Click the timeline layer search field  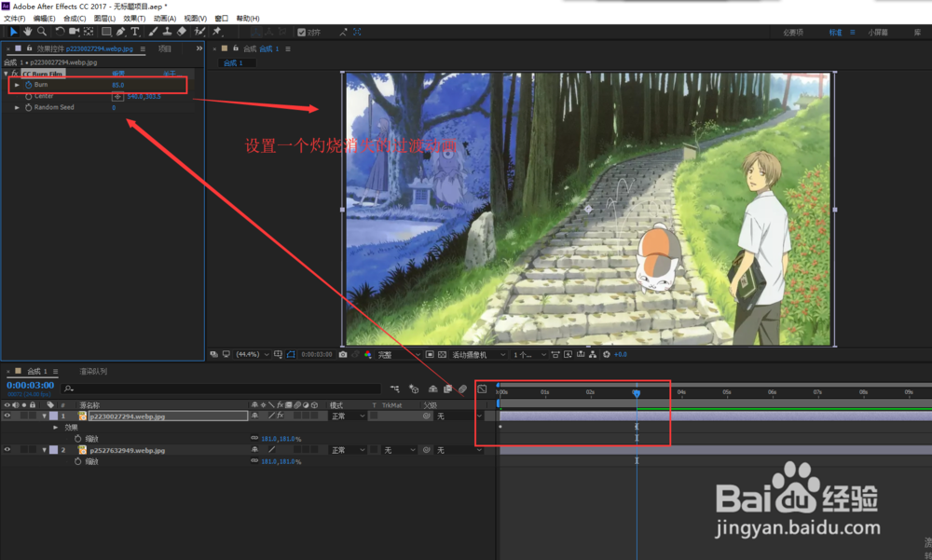click(221, 389)
